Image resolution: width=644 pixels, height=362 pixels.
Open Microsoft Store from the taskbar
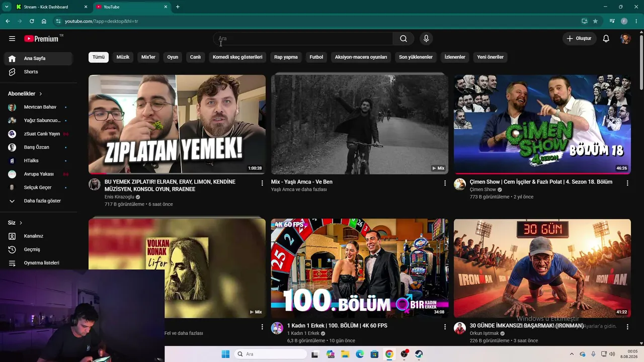[x=374, y=354]
